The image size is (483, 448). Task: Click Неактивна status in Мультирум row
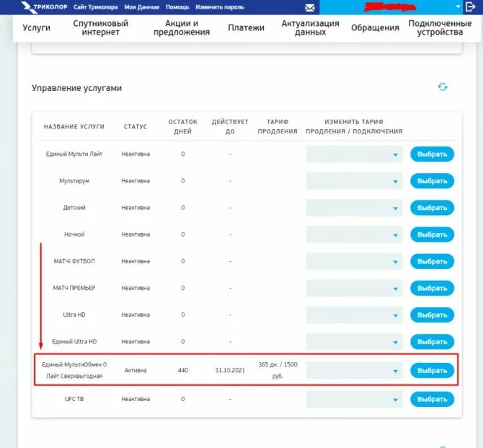[x=136, y=181]
